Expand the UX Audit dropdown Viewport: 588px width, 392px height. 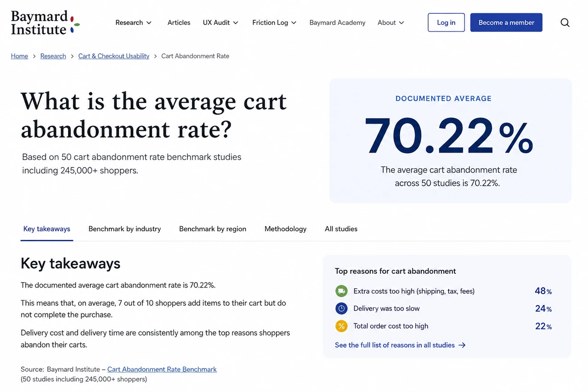(220, 23)
